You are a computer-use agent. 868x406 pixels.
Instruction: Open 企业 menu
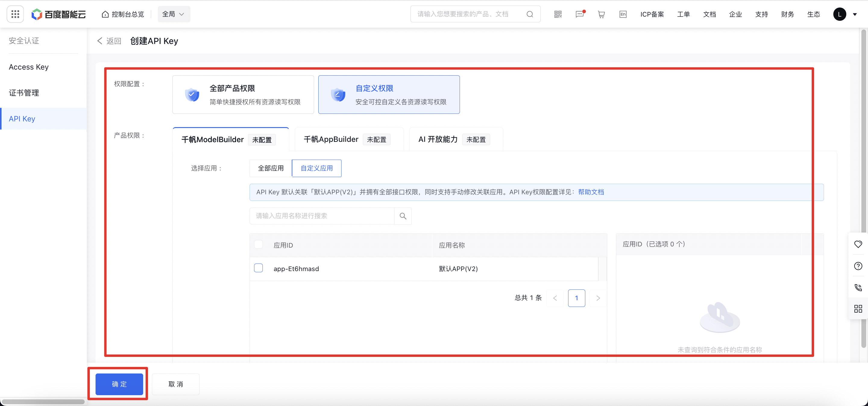(735, 14)
